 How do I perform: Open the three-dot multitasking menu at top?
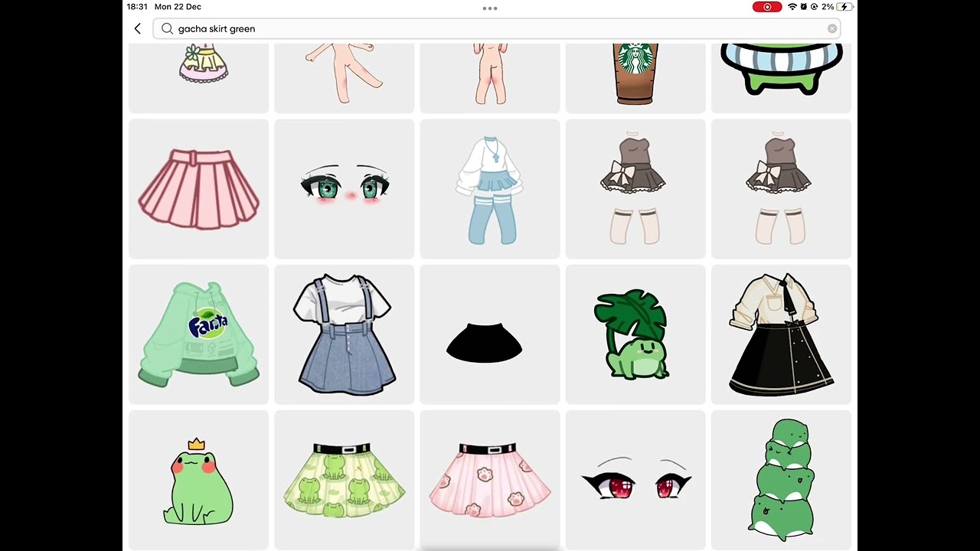[x=490, y=8]
